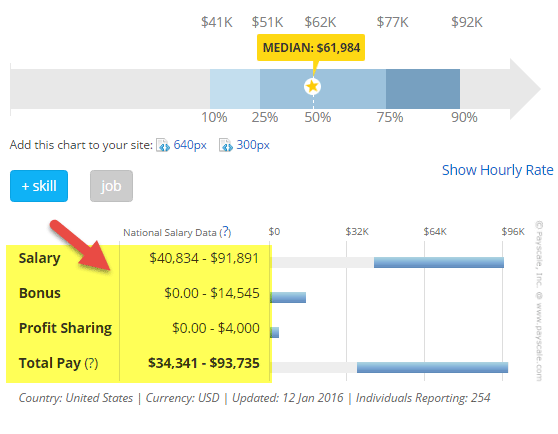The height and width of the screenshot is (434, 558).
Task: Click the 75% to 90% dark blue segment
Action: [x=423, y=89]
